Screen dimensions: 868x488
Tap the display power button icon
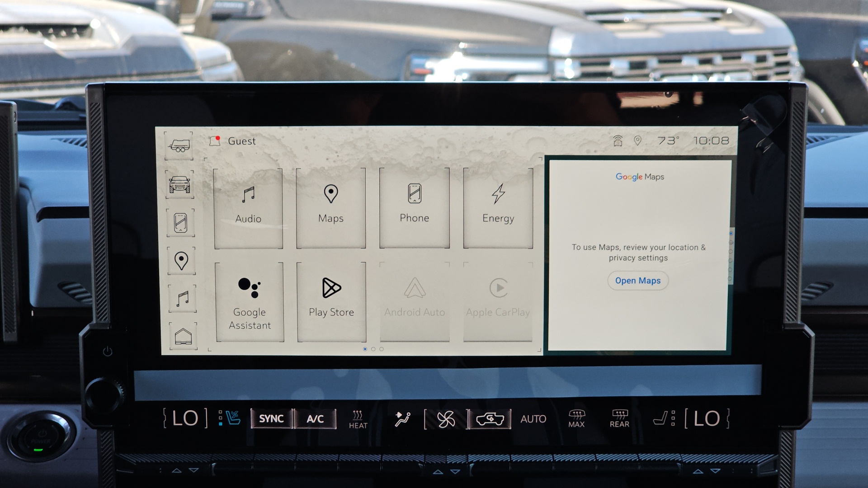108,351
